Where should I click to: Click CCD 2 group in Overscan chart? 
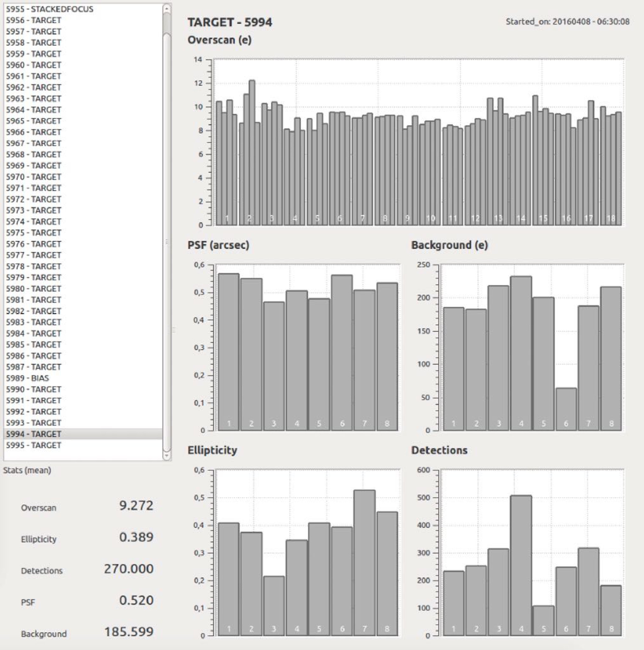(x=249, y=153)
